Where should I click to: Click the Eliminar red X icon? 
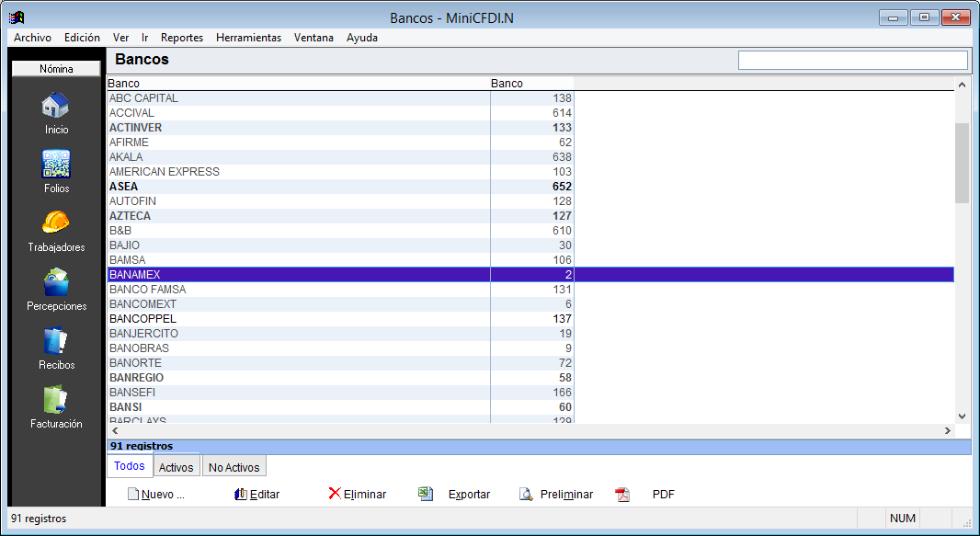tap(336, 494)
